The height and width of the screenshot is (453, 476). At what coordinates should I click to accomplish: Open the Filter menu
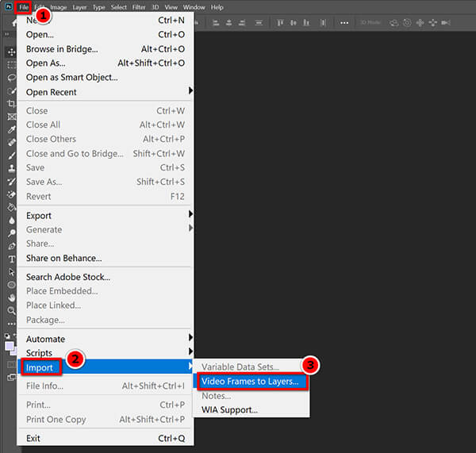(x=139, y=7)
